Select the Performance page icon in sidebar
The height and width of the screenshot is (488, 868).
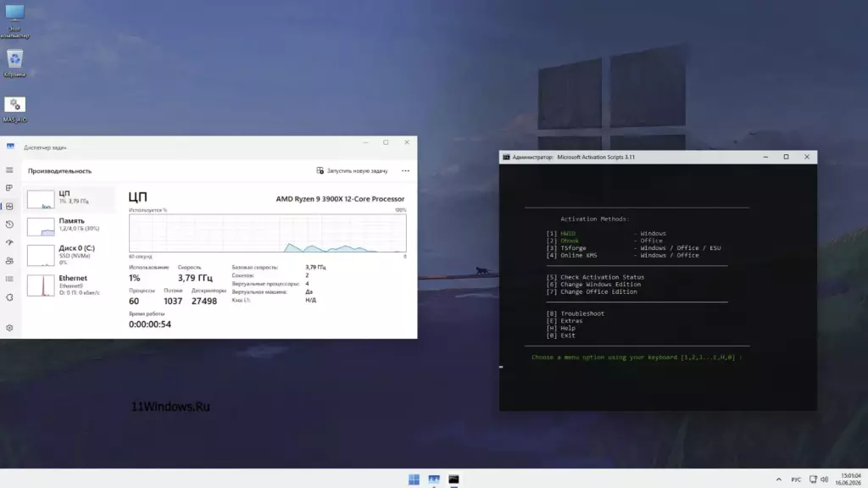coord(9,207)
